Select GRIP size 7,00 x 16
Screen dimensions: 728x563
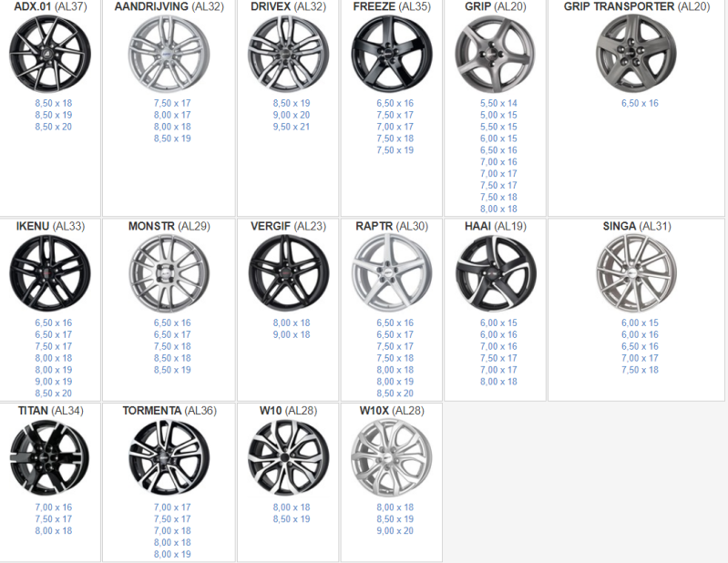498,161
